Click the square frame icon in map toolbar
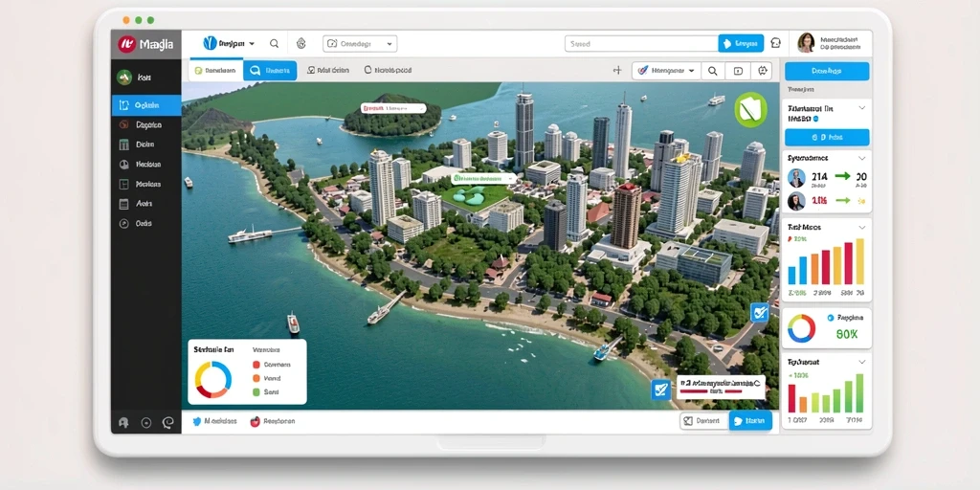The height and width of the screenshot is (490, 980). pyautogui.click(x=738, y=71)
